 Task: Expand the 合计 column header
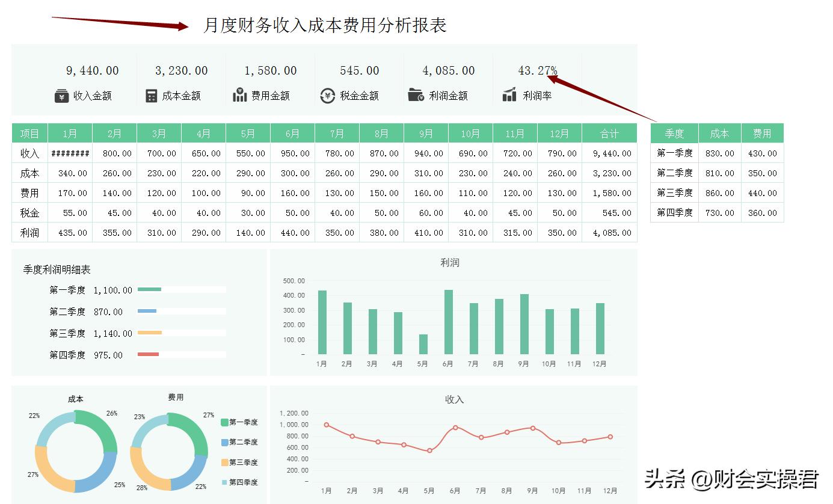[x=609, y=133]
